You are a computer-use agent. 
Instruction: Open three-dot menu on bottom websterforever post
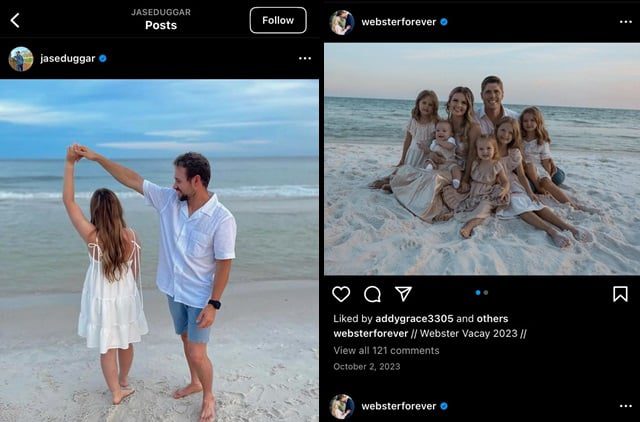click(x=626, y=406)
